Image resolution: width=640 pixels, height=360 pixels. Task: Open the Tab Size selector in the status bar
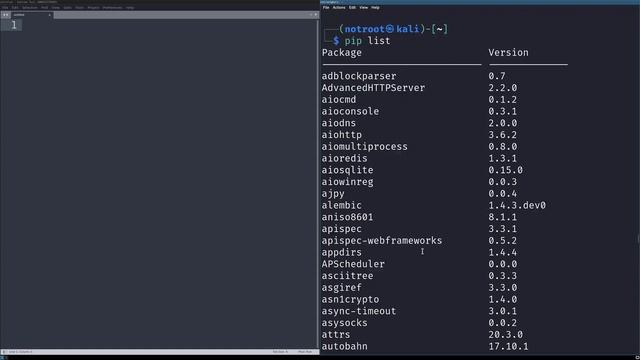pyautogui.click(x=280, y=351)
